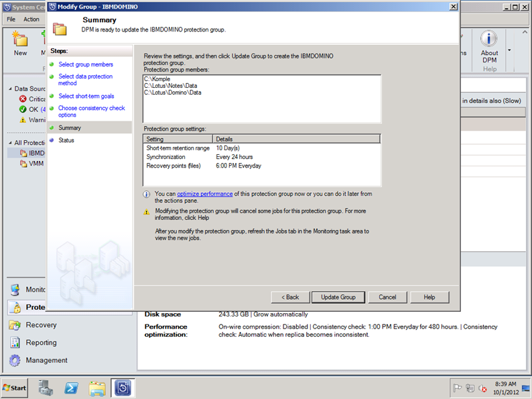This screenshot has height=399, width=532.
Task: Select C:\Lotus\Domino\Data member entry
Action: coord(173,93)
